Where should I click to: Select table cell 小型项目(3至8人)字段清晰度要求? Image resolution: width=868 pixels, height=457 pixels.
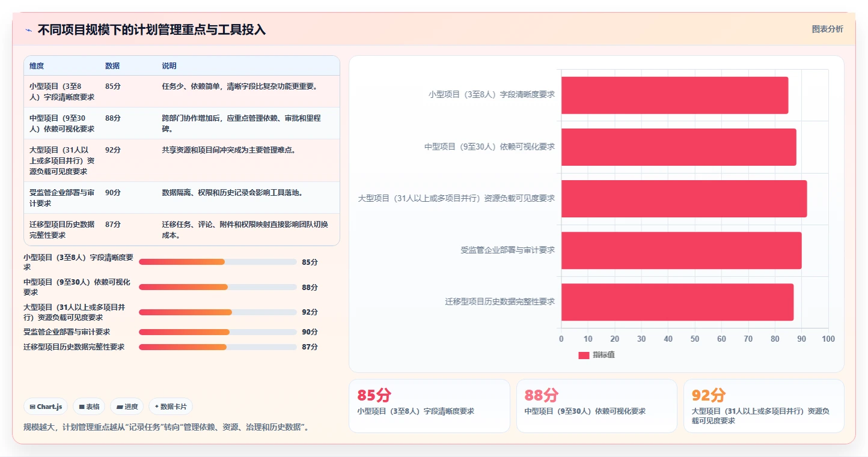pyautogui.click(x=62, y=91)
